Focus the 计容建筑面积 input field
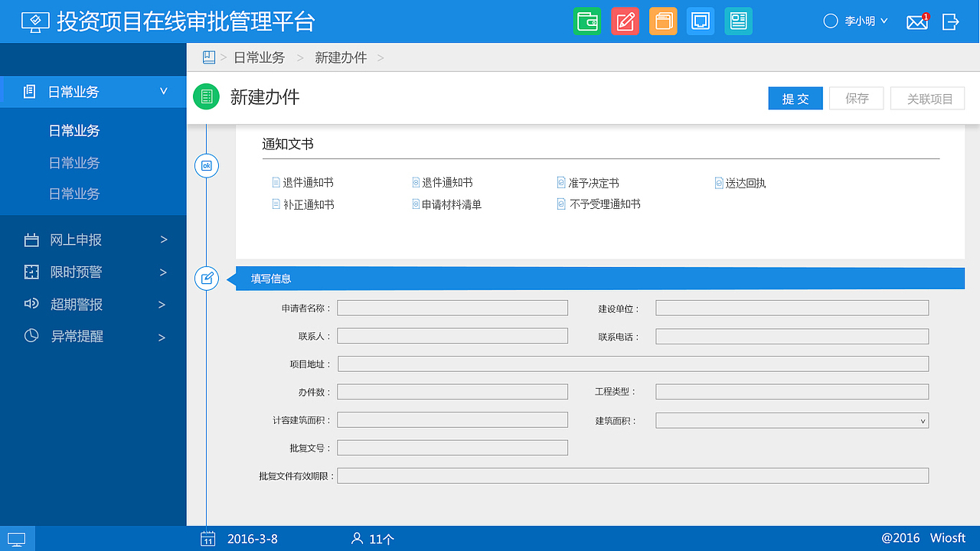 click(x=452, y=419)
